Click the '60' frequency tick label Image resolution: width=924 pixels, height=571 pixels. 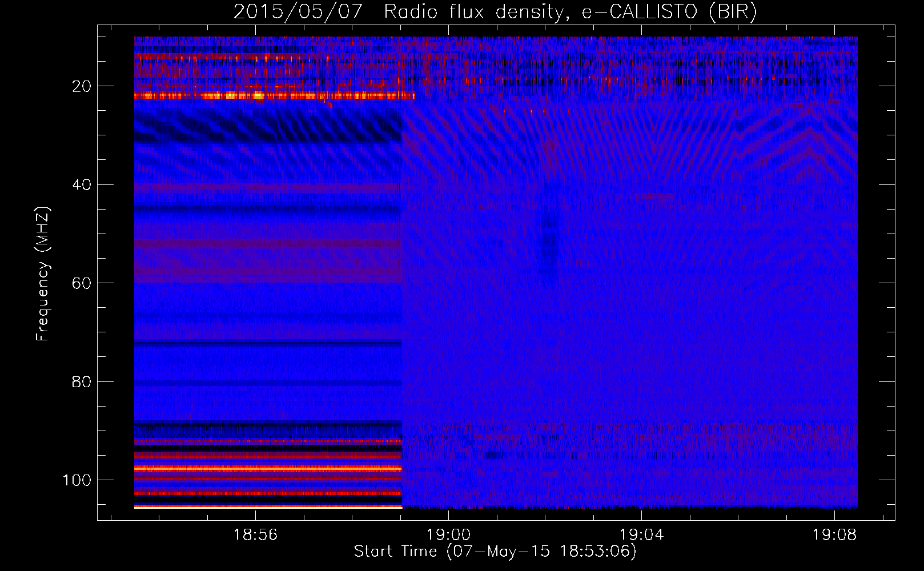click(x=82, y=283)
